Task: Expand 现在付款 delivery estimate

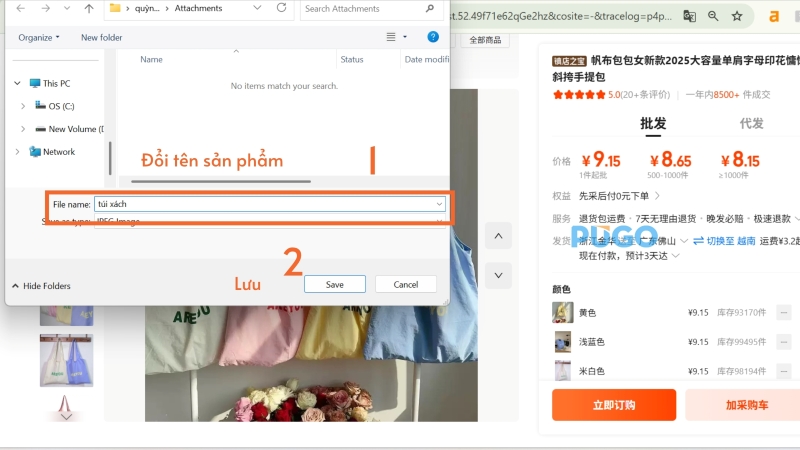Action: tap(676, 256)
